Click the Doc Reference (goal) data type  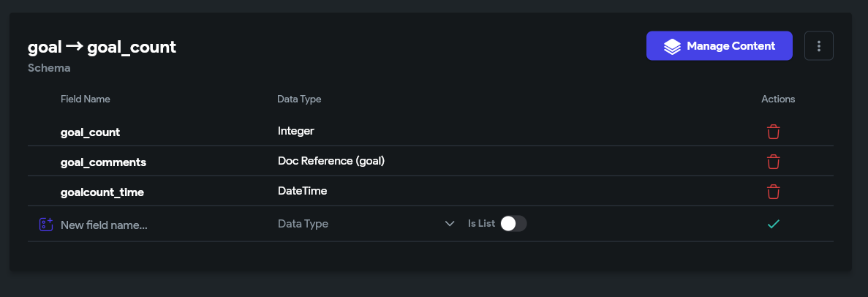(x=331, y=161)
